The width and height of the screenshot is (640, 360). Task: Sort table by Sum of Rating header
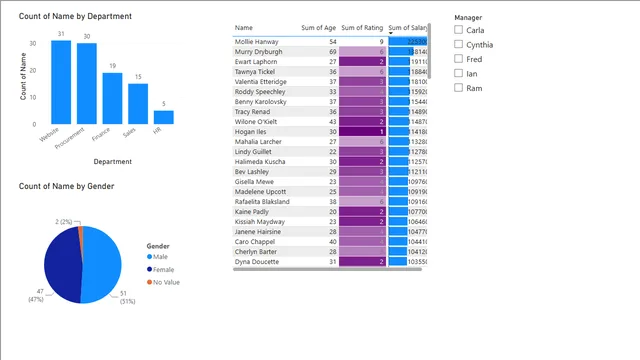click(362, 28)
